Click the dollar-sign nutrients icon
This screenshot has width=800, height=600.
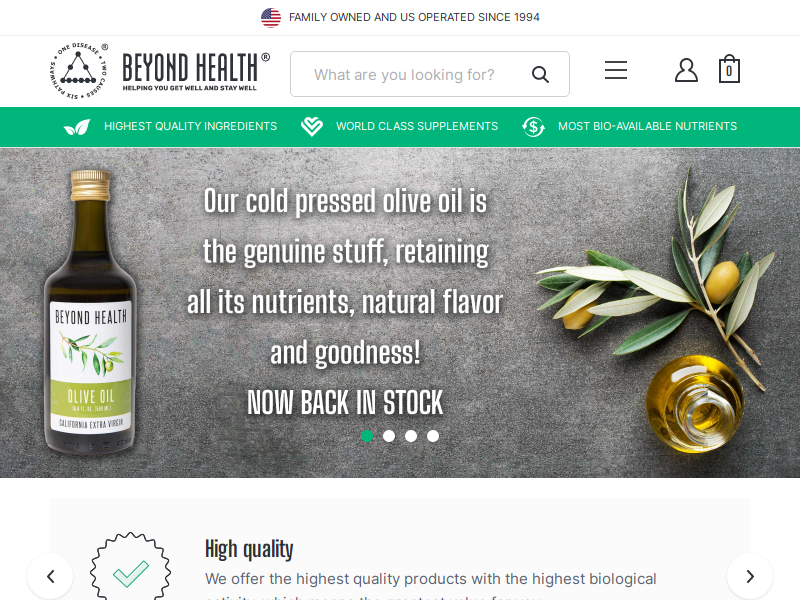point(533,127)
